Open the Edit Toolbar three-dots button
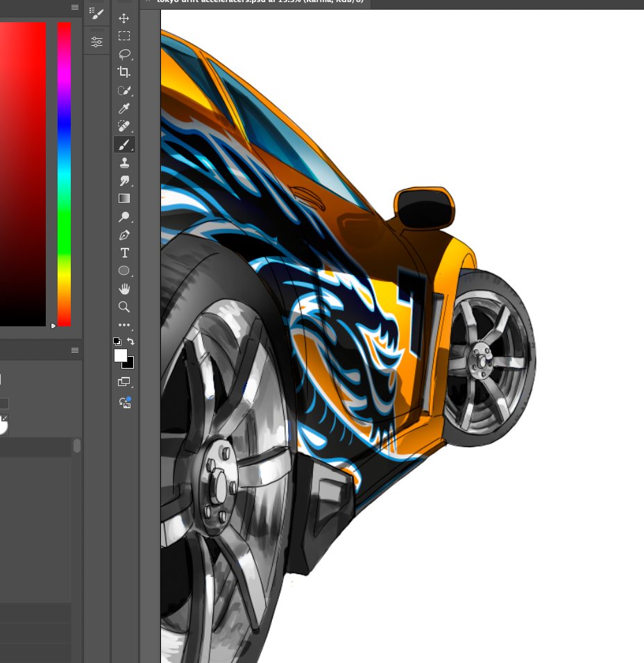644x663 pixels. click(x=124, y=325)
